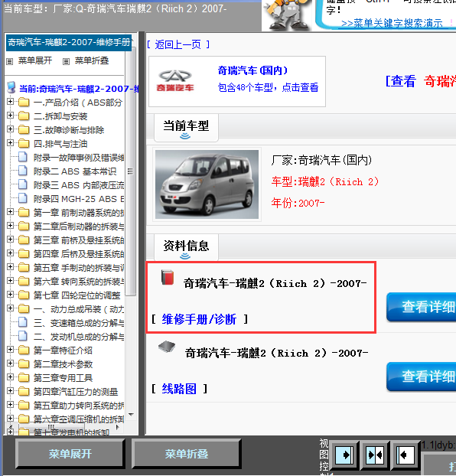Expand 第一章 前制动器系统 tree node
The image size is (456, 476).
[10, 211]
